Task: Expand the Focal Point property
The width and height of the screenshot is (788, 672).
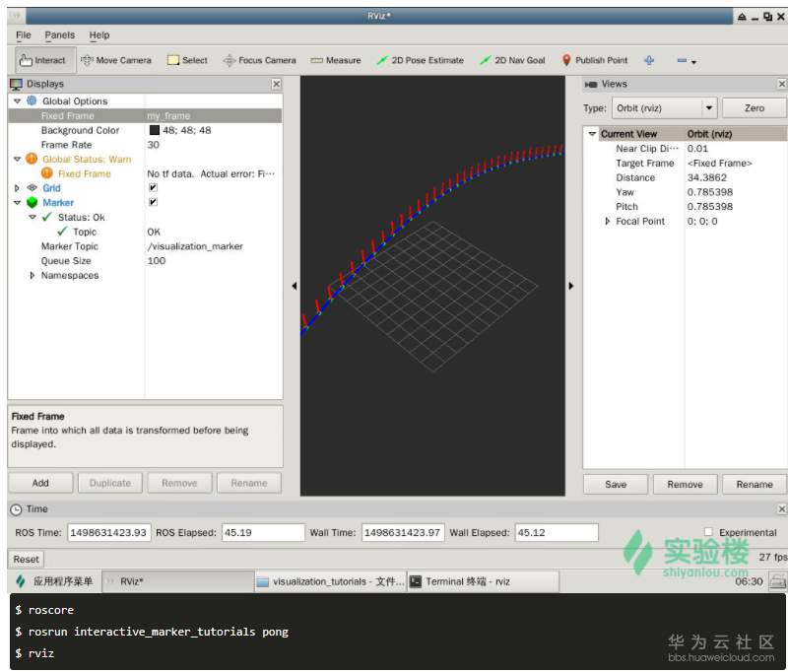Action: (607, 222)
